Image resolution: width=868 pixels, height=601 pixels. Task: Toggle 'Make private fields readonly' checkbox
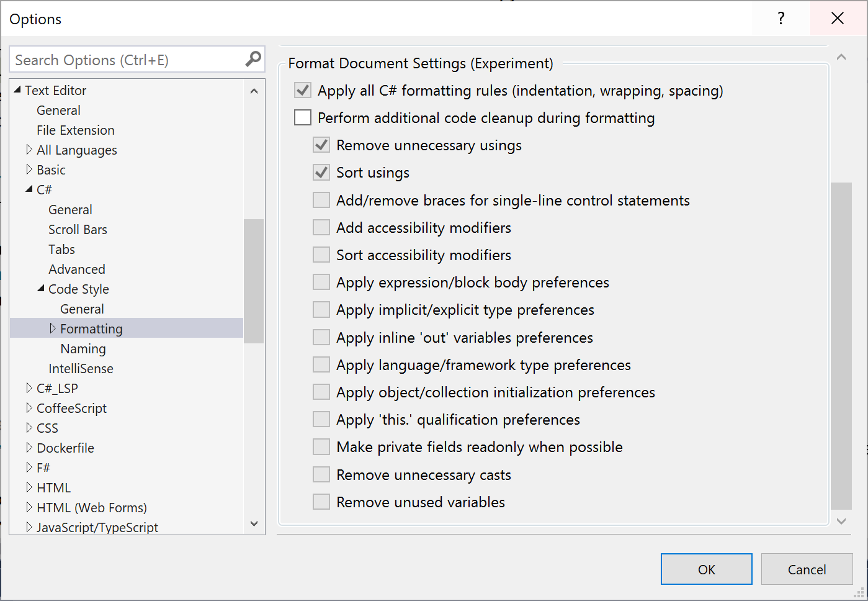click(321, 447)
